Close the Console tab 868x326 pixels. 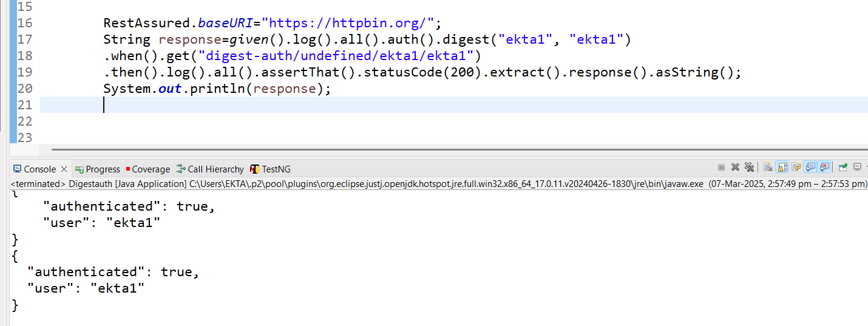pyautogui.click(x=64, y=169)
